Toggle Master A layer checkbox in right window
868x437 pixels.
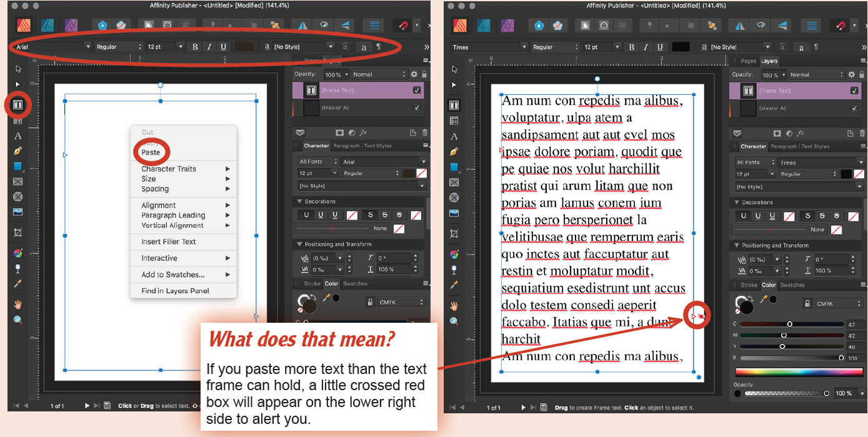(854, 108)
